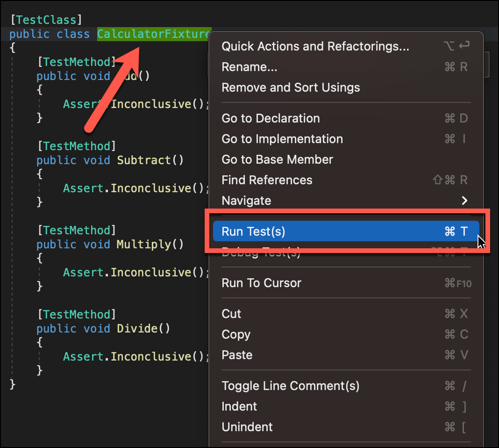The height and width of the screenshot is (448, 499).
Task: Paste from clipboard via menu
Action: coord(237,355)
